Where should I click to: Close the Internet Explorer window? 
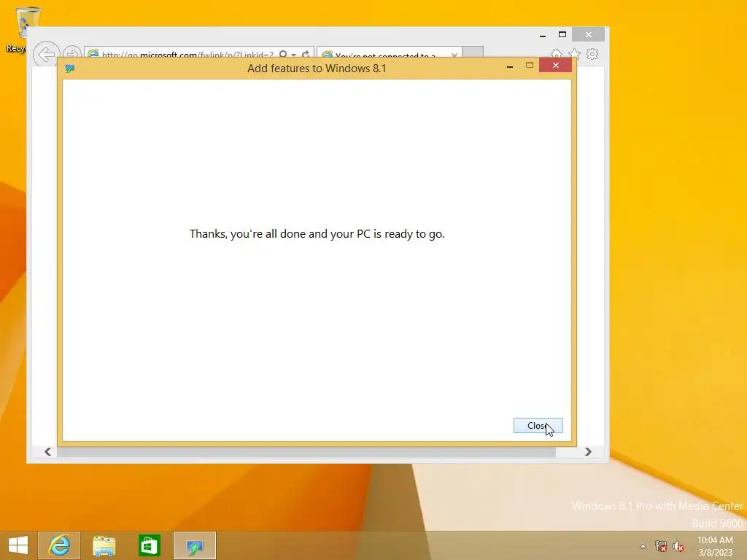pyautogui.click(x=589, y=34)
